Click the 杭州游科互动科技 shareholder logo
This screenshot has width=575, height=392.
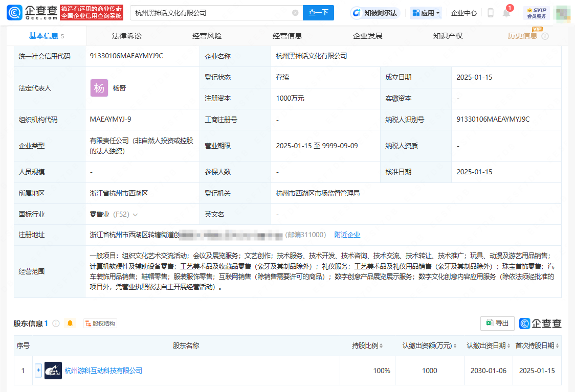(53, 371)
